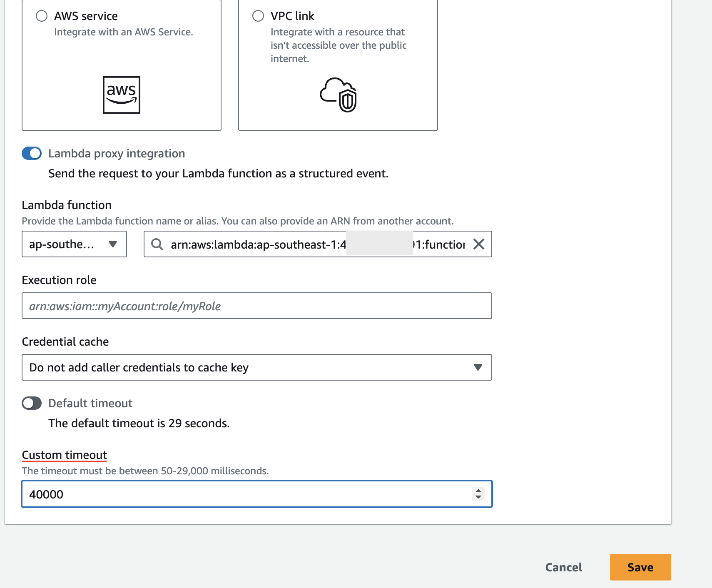Click the AWS logo icon
The height and width of the screenshot is (588, 712).
(121, 95)
